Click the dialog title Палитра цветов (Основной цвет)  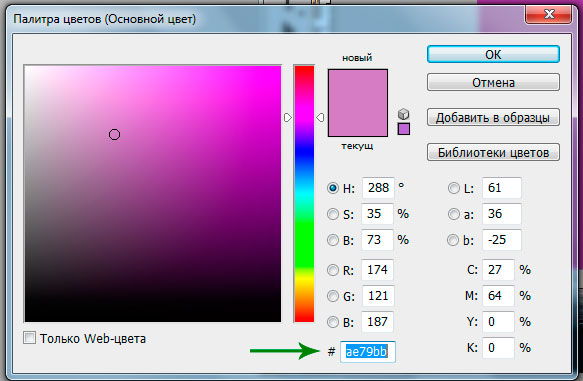point(104,19)
